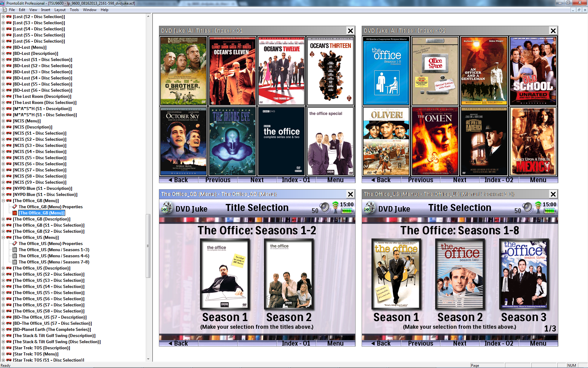Select Season 3 cover in Office_US panel

pos(524,274)
